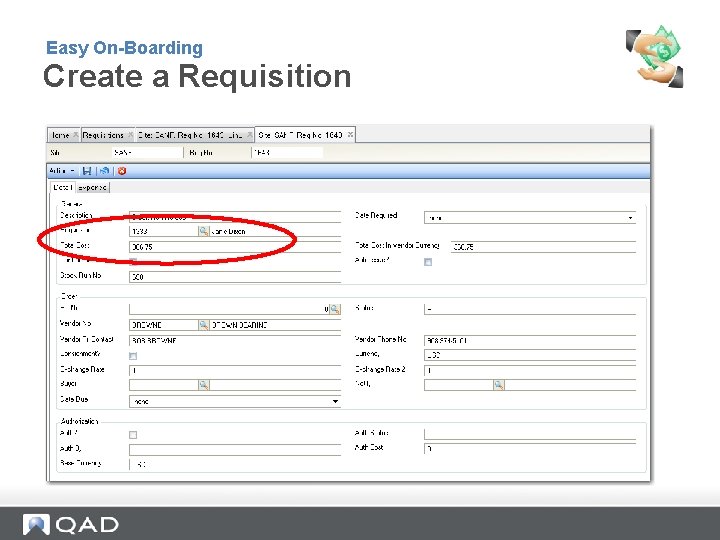Screen dimensions: 720x540
Task: Click the Save disk icon in toolbar
Action: 86,171
